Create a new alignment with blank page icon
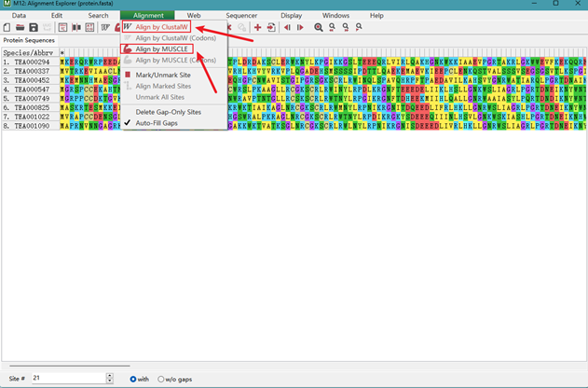Screen dimensions: 588x388 7,27
